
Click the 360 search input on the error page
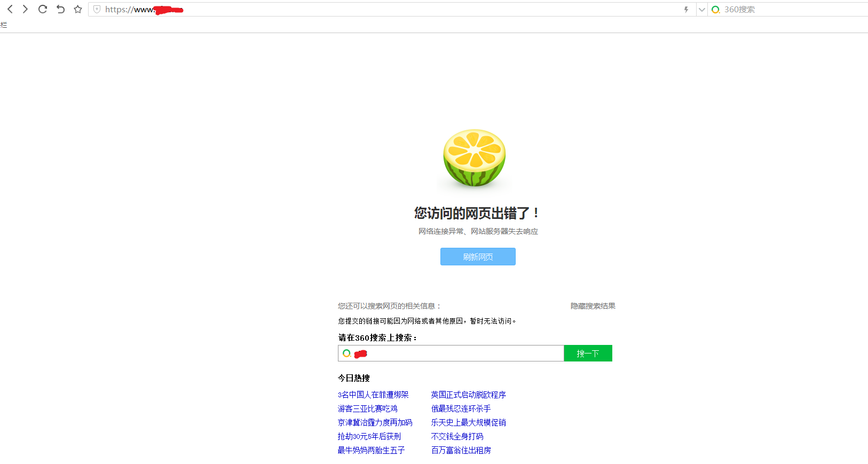click(x=451, y=353)
